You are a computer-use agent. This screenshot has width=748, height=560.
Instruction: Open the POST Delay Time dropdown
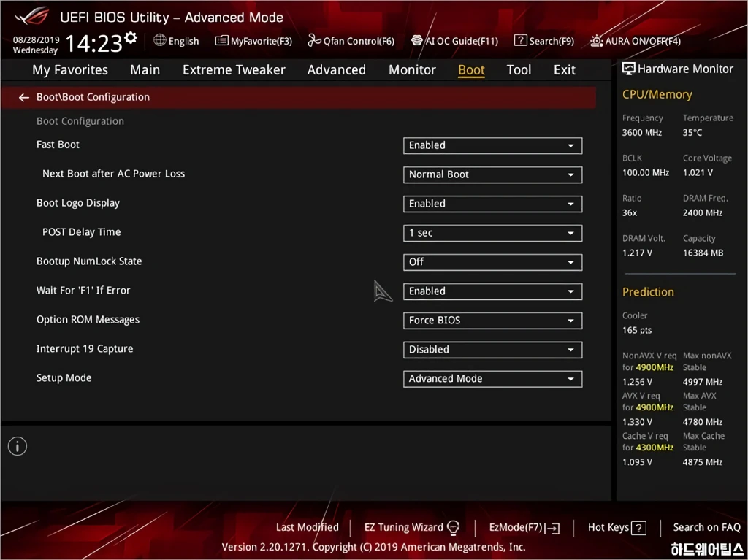pyautogui.click(x=492, y=233)
